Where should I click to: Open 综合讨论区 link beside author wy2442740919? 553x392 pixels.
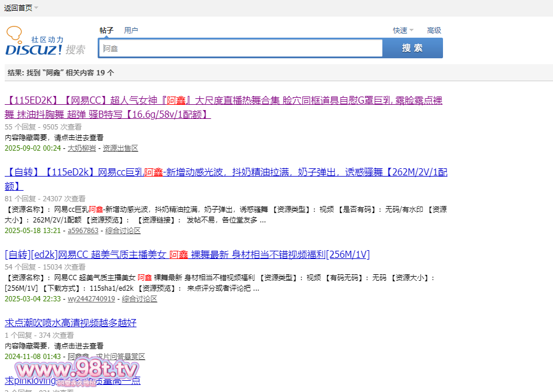(x=139, y=299)
